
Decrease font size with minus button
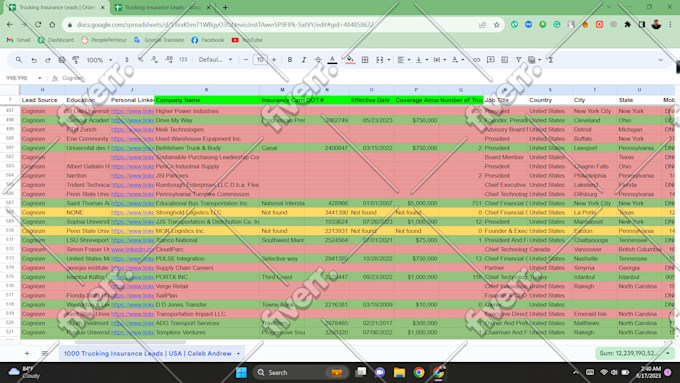pos(246,60)
